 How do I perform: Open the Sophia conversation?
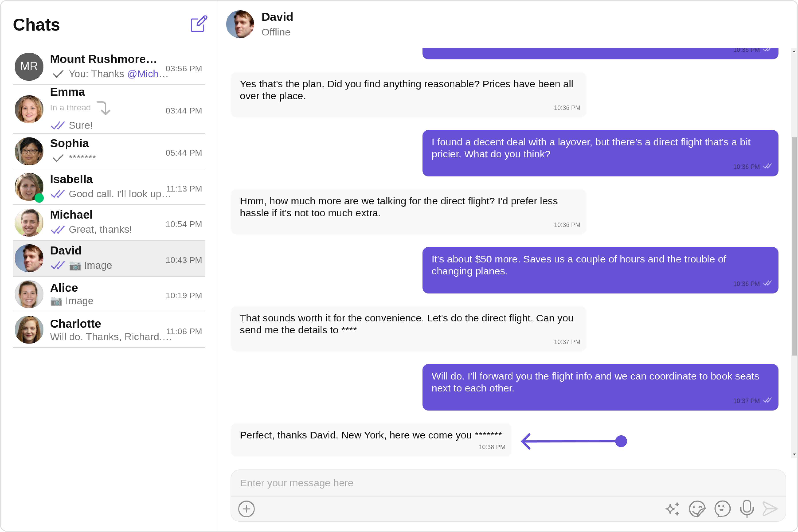(109, 151)
